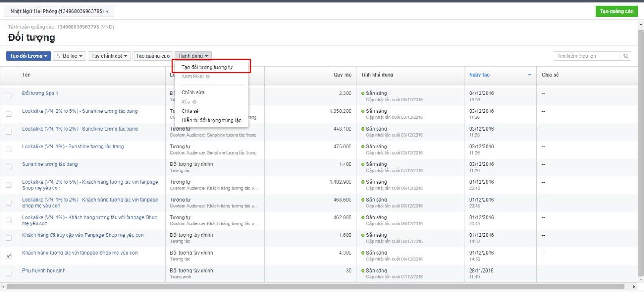Select Tạo đối tượng tương tự menu item
644x292 pixels.
click(x=207, y=67)
